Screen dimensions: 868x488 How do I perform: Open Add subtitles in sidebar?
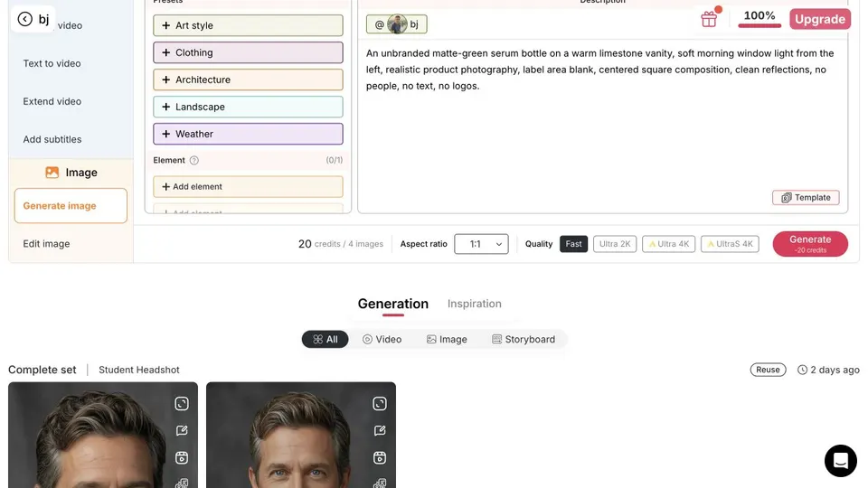pyautogui.click(x=52, y=139)
